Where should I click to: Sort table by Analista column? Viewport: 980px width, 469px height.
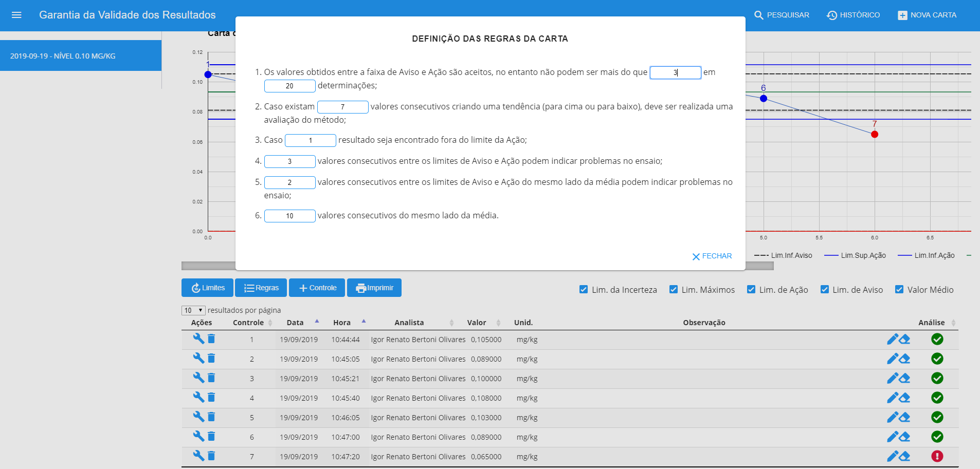pos(409,323)
